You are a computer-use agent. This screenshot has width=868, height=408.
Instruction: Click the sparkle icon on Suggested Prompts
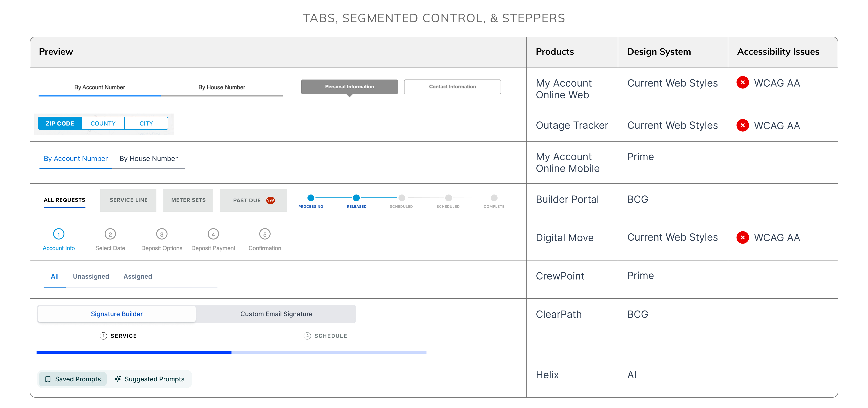(x=118, y=379)
